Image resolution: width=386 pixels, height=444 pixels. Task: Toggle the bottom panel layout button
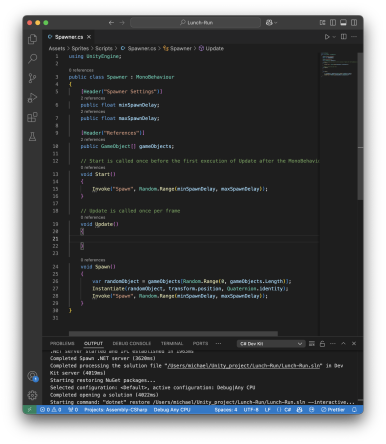pos(343,23)
